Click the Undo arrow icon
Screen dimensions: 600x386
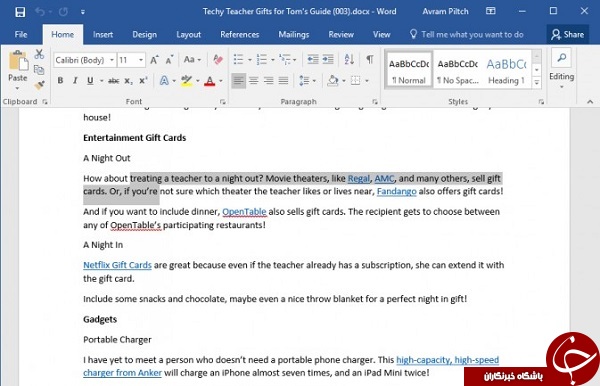(x=39, y=12)
